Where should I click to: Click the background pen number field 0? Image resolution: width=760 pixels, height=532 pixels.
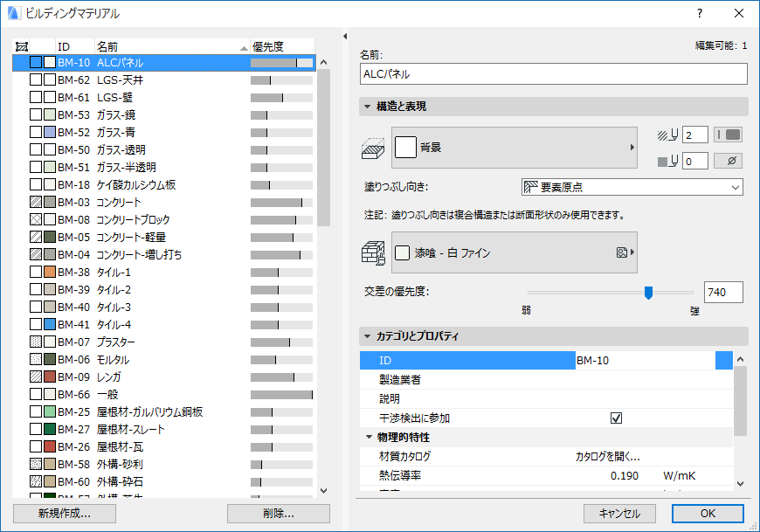(x=695, y=161)
